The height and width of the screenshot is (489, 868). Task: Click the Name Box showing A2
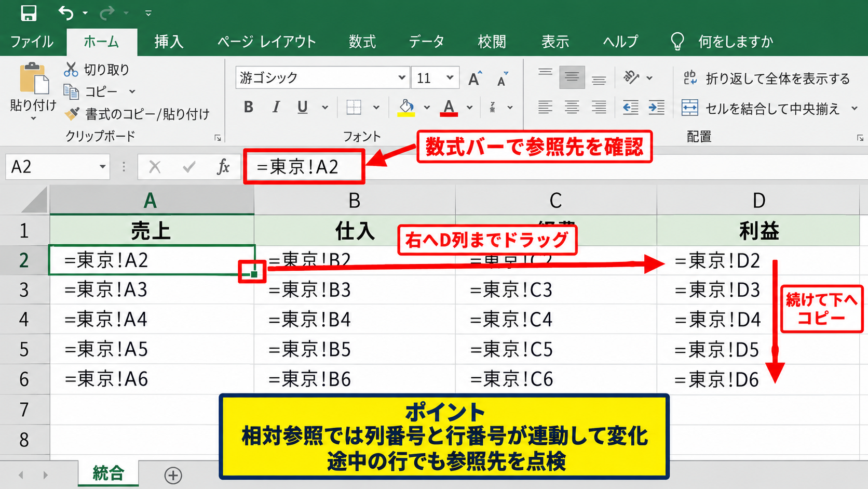coord(58,167)
